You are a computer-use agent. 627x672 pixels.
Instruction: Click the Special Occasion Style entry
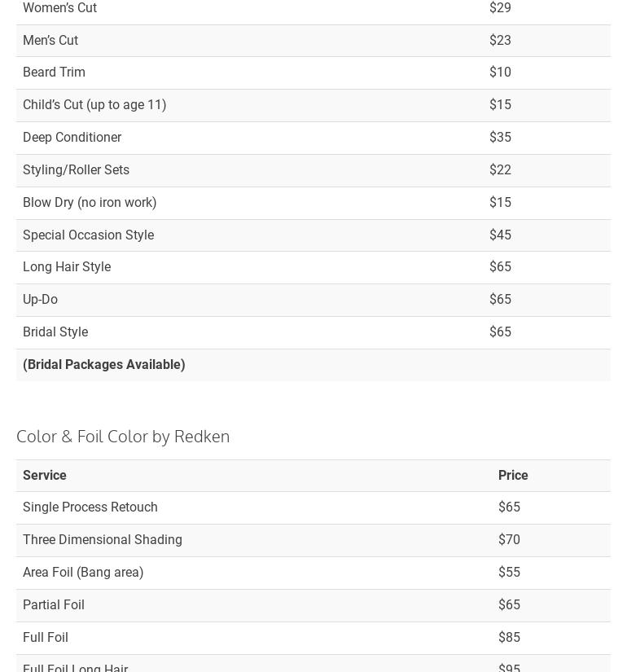coord(88,235)
